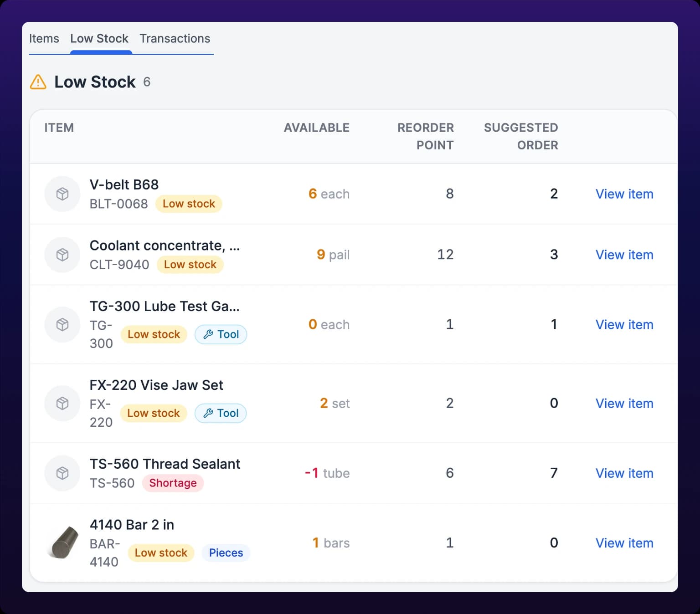The width and height of the screenshot is (700, 614).
Task: Click View item for TG-300 Lube Test
Action: click(x=624, y=324)
